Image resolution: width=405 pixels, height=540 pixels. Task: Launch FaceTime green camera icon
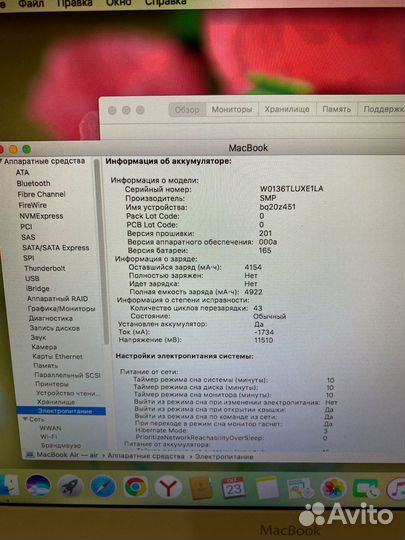pyautogui.click(x=366, y=489)
